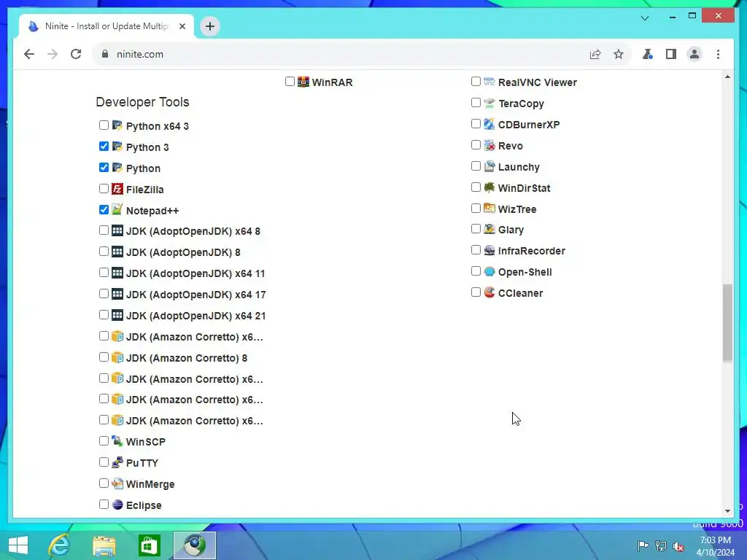Click the InfraRecorder icon

489,251
